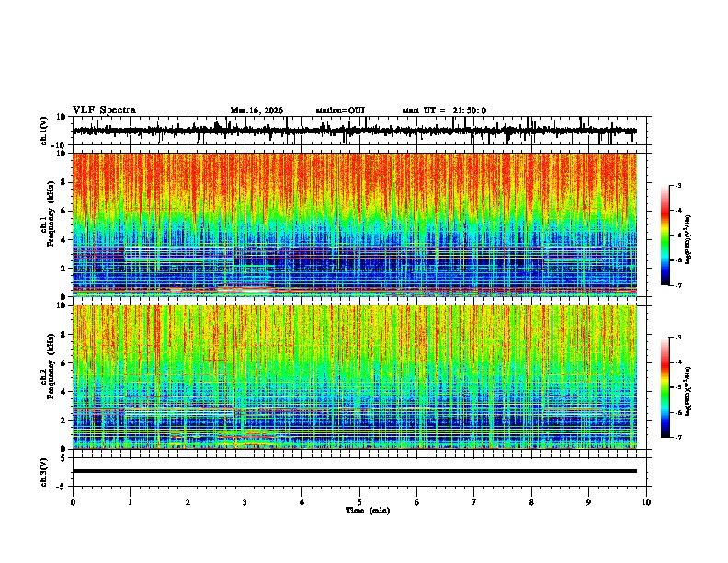Viewport: 728px width, 563px height.
Task: Click the "-7" value on ch.2 color scale
Action: pos(678,437)
